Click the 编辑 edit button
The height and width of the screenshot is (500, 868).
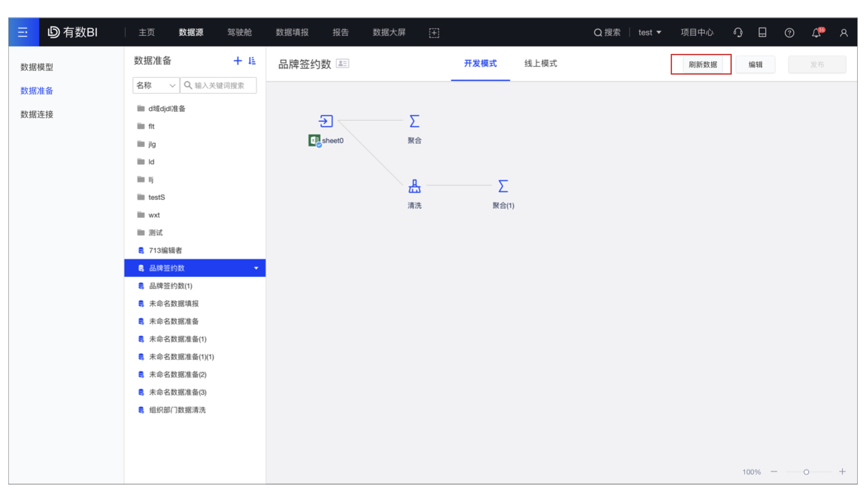[755, 64]
